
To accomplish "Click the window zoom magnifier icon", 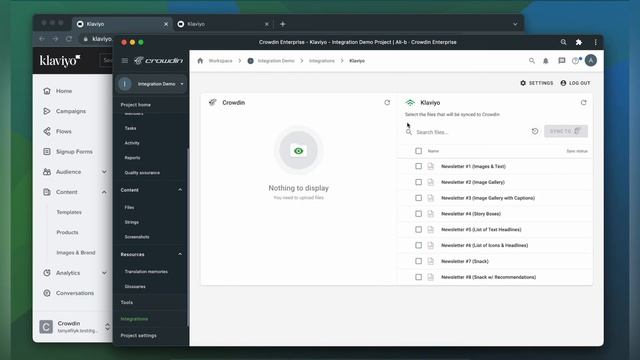I will [x=563, y=42].
